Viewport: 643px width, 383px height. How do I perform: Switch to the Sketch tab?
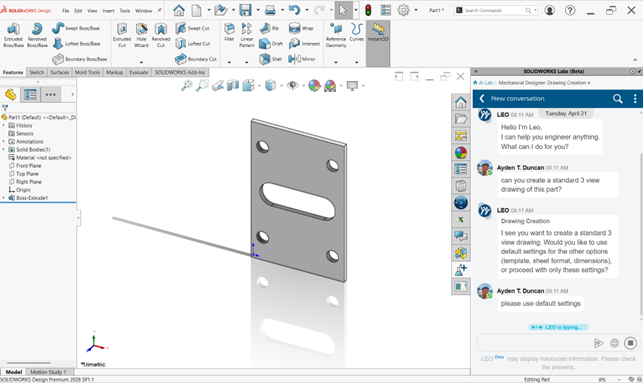[36, 72]
